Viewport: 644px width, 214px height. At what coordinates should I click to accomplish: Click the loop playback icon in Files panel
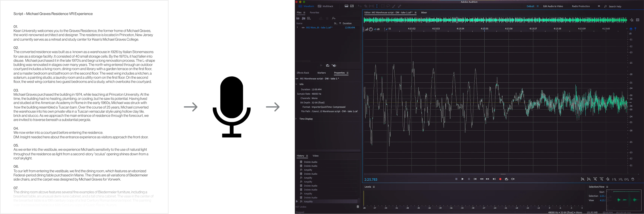coord(328,65)
